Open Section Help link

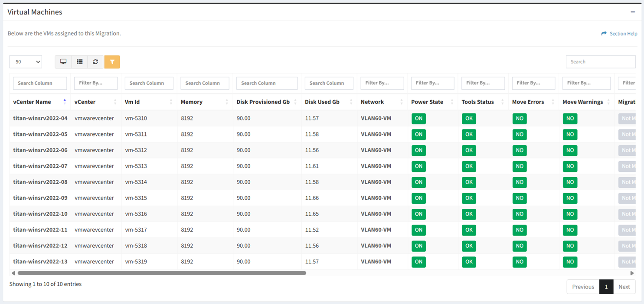[x=619, y=33]
